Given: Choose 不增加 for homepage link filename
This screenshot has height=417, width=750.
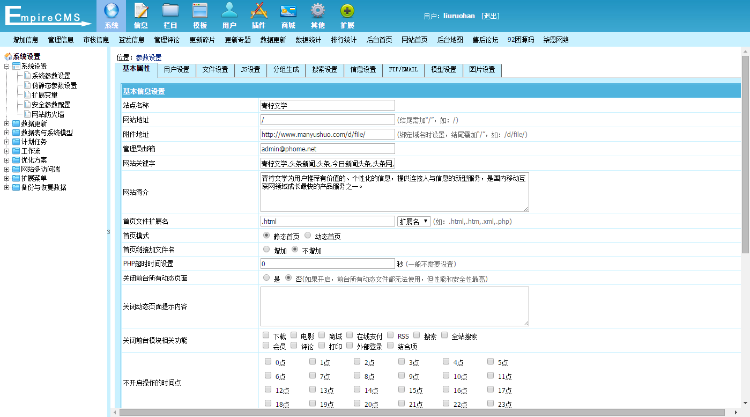Looking at the screenshot, I should [295, 249].
